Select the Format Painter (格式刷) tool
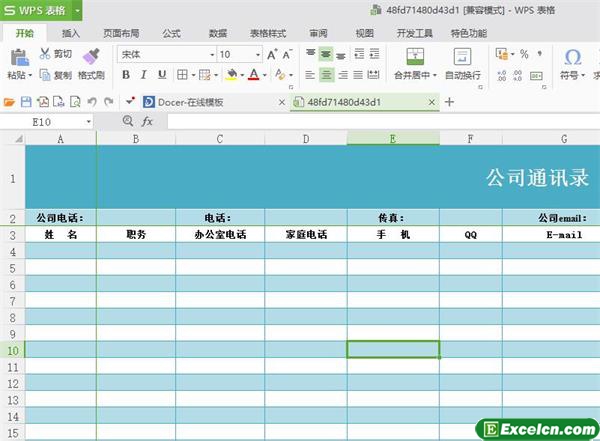The image size is (600, 441). 91,56
